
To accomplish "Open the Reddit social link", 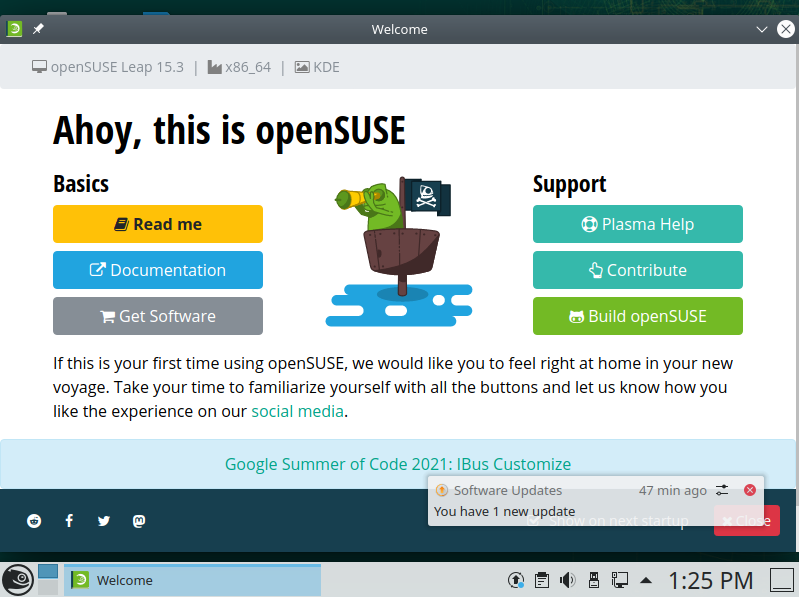I will [34, 521].
